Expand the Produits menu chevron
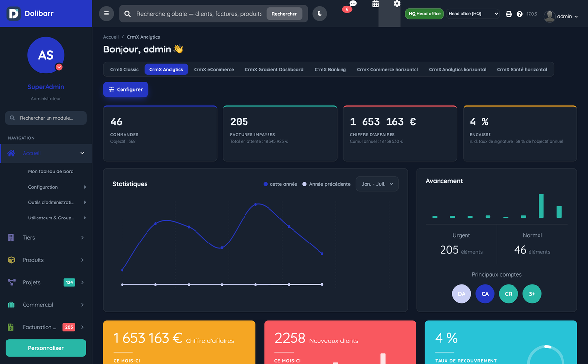Viewport: 588px width, 364px height. 82,260
